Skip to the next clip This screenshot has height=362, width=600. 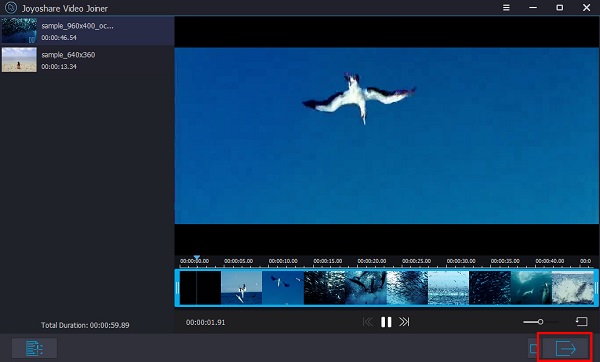point(404,322)
